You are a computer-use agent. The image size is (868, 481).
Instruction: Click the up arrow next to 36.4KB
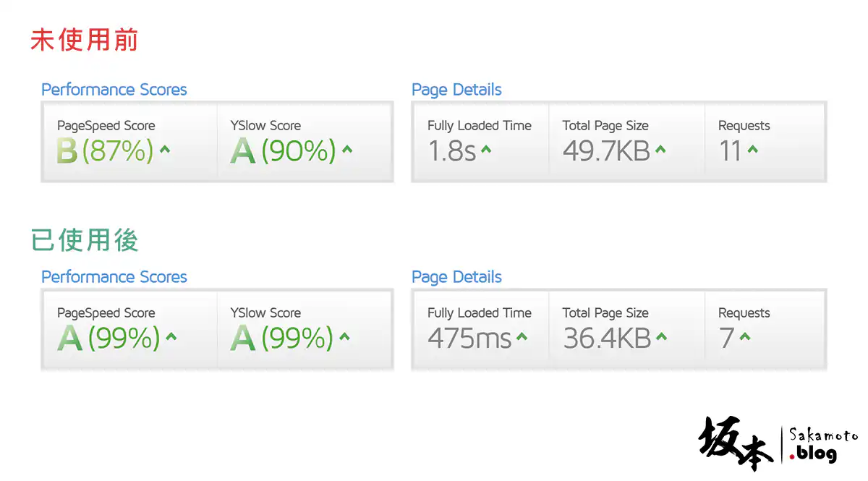pyautogui.click(x=661, y=337)
